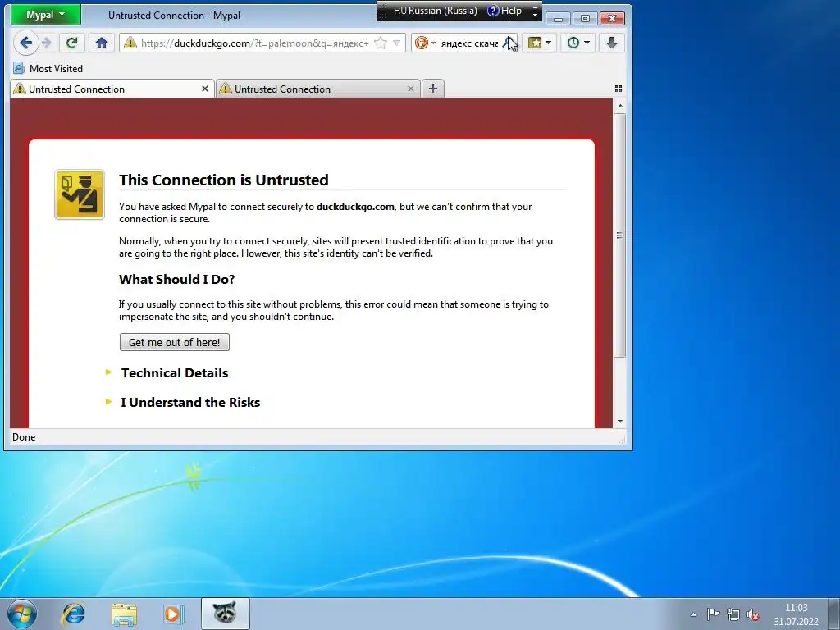Click the Mypal raccoon taskbar button
The height and width of the screenshot is (630, 840).
225,614
